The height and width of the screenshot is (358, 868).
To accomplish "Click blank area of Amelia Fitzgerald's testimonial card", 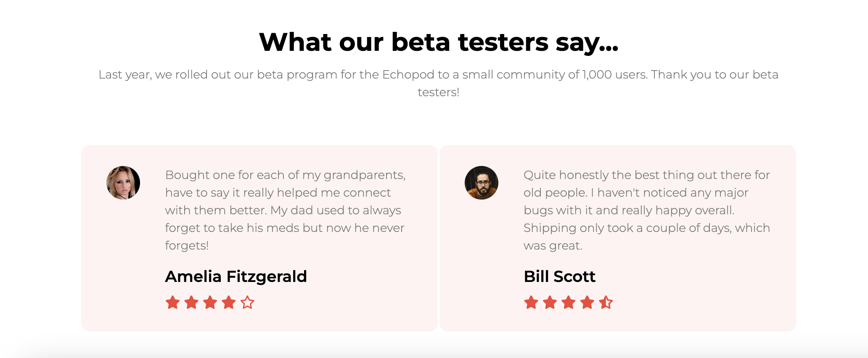I will [123, 269].
